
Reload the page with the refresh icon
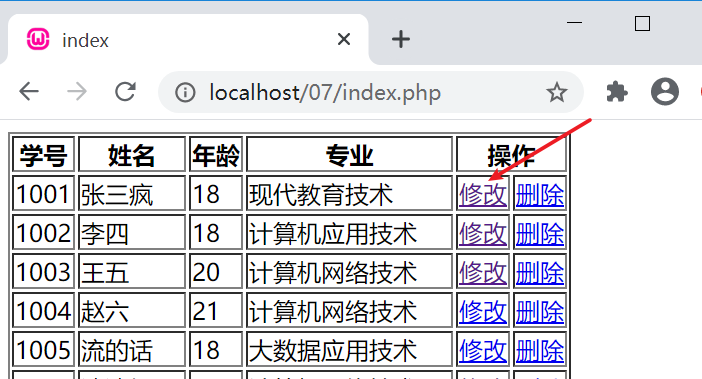click(125, 92)
